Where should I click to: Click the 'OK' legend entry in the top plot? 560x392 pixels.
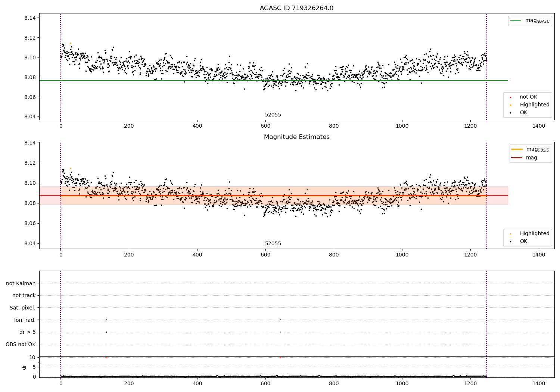519,113
